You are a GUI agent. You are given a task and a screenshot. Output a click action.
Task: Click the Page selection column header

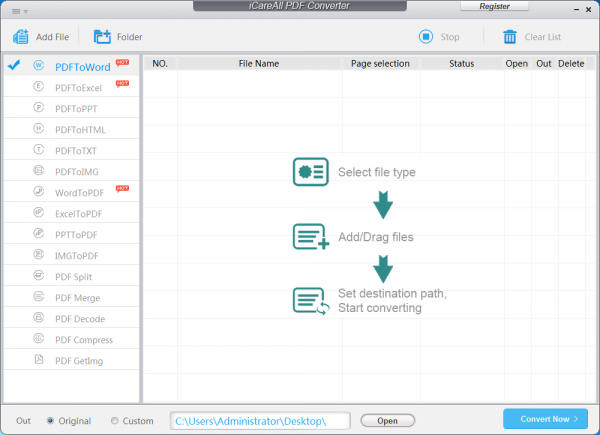coord(380,64)
